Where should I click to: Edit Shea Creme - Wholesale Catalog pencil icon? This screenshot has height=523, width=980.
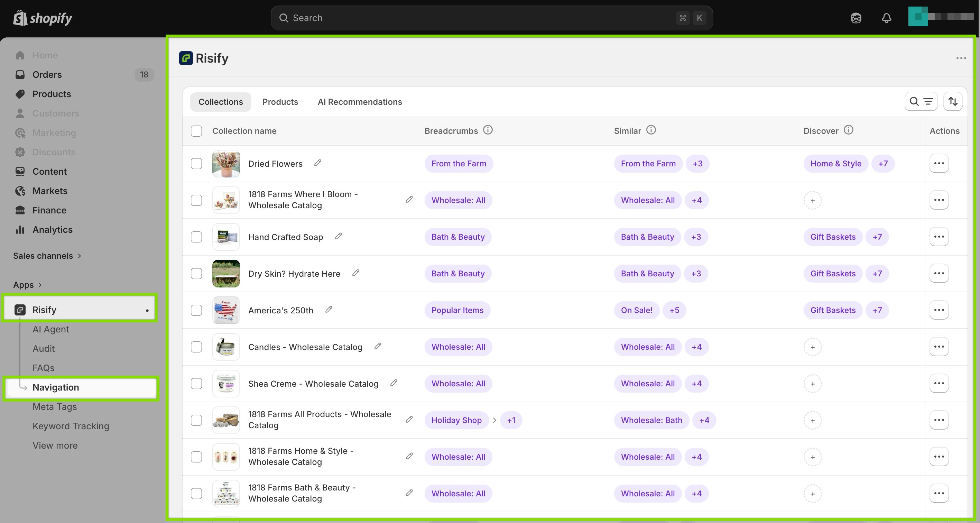tap(394, 383)
